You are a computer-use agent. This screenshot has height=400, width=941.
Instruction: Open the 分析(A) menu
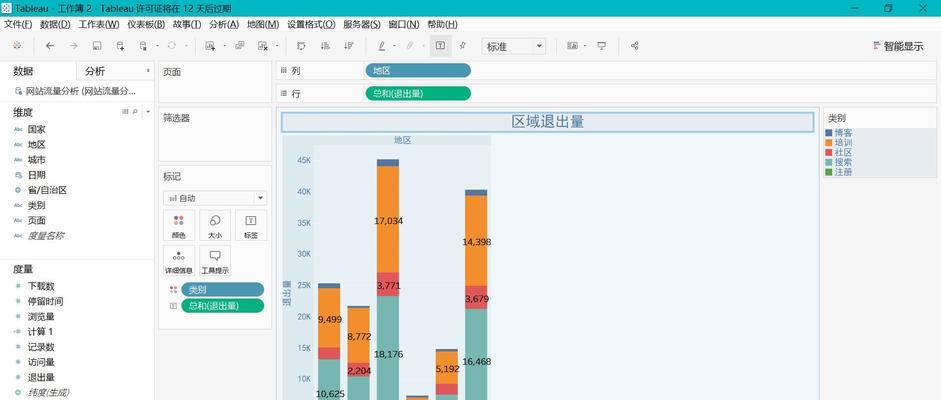pyautogui.click(x=224, y=25)
